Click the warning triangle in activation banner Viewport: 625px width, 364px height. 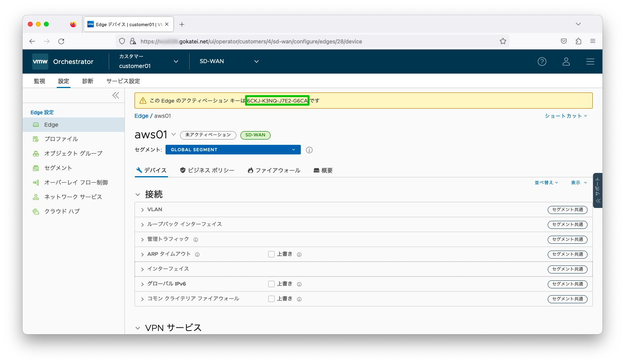point(143,101)
